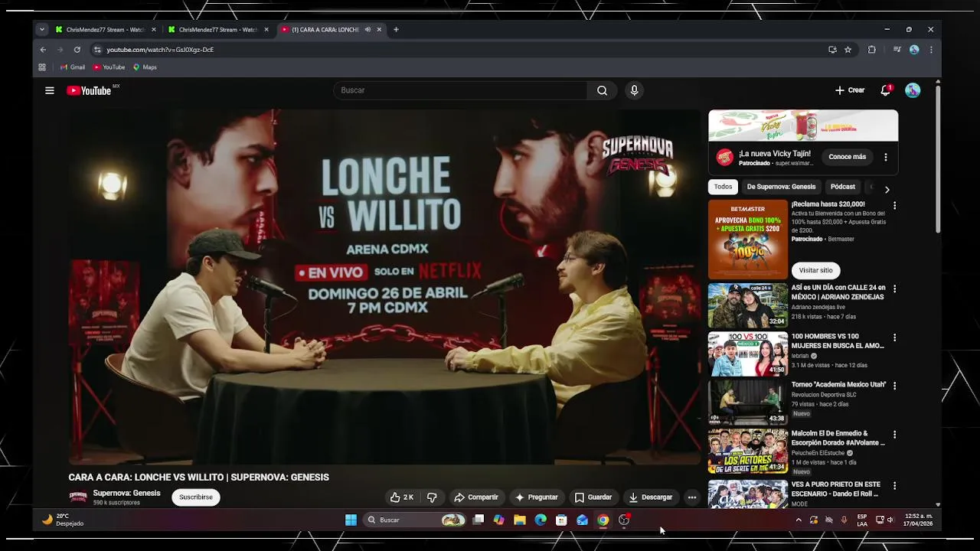Open YouTube notifications bell
Screen dimensions: 980x551
pyautogui.click(x=886, y=90)
